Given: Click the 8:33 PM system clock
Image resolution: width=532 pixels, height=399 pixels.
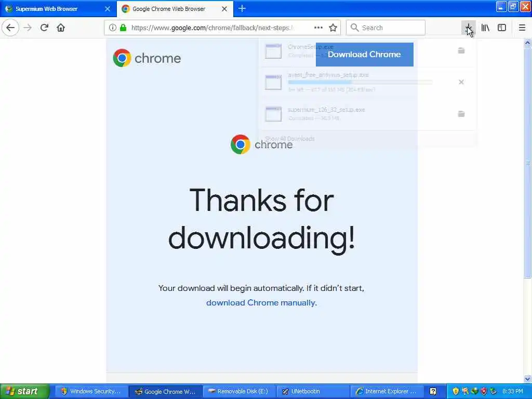Looking at the screenshot, I should coord(513,391).
